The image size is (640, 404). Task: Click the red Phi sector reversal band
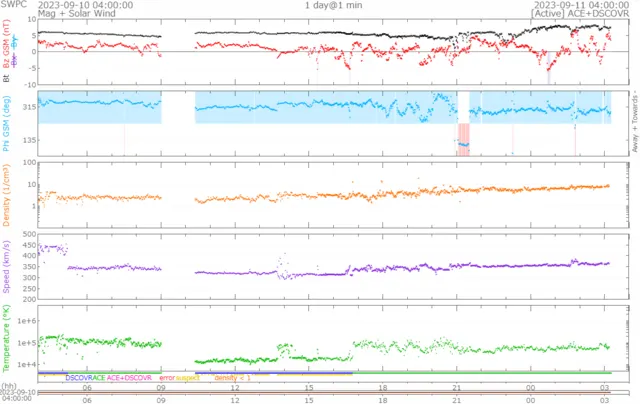[x=463, y=138]
